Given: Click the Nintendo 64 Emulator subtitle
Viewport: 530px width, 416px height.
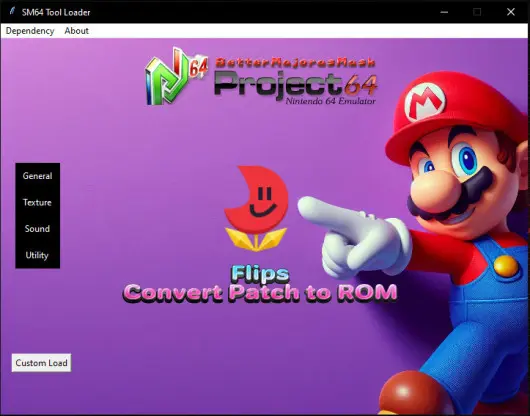Looking at the screenshot, I should click(x=331, y=101).
